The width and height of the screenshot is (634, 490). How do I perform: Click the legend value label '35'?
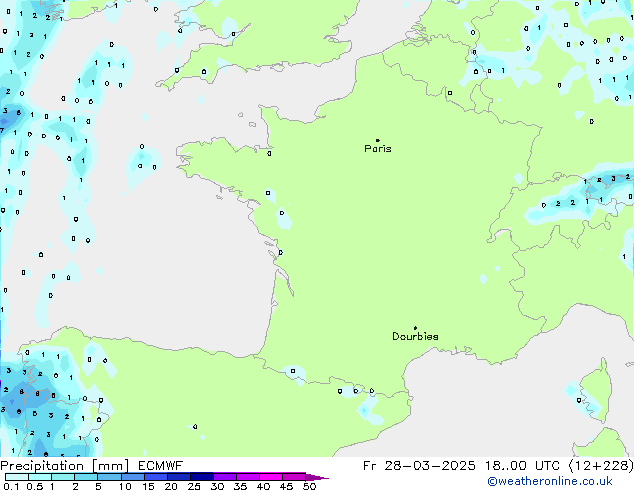pyautogui.click(x=240, y=486)
